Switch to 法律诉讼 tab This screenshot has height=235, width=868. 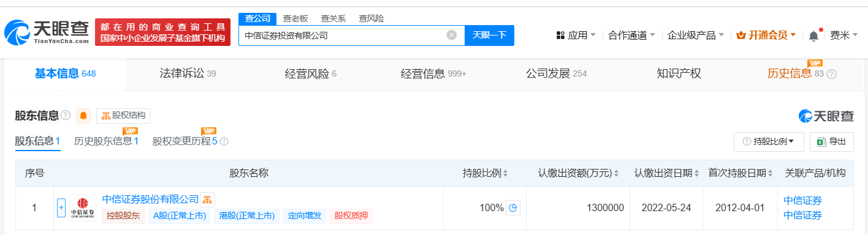coord(188,74)
